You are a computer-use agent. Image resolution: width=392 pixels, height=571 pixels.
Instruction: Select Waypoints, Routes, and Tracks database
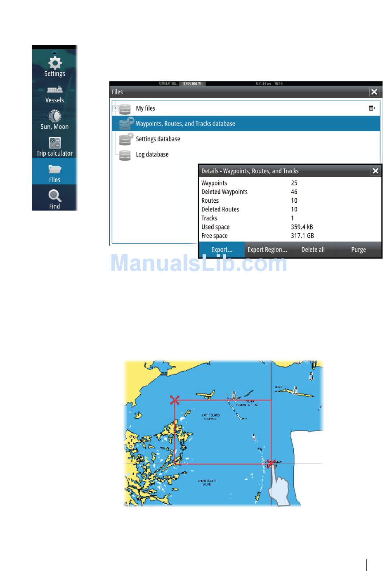pyautogui.click(x=185, y=123)
